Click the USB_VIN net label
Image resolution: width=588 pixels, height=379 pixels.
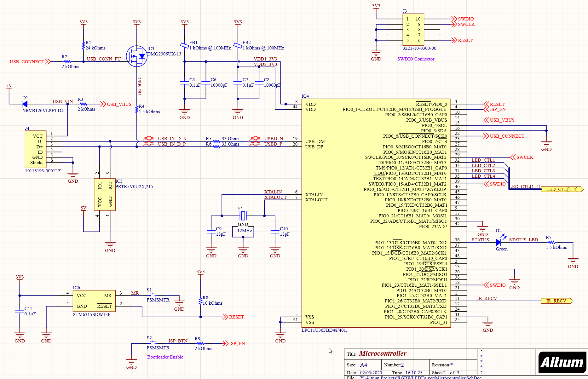pos(63,101)
